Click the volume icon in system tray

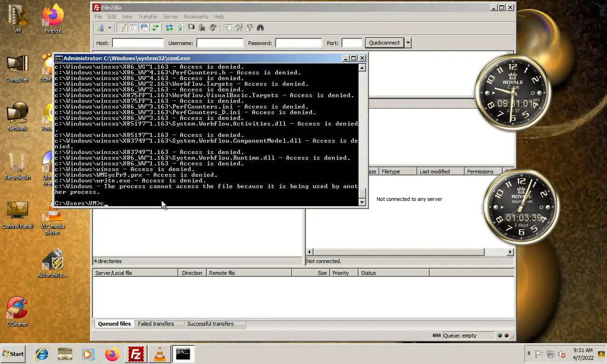[x=562, y=354]
